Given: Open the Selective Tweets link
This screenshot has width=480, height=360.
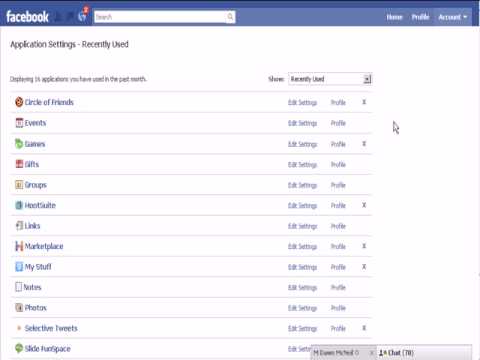Looking at the screenshot, I should pyautogui.click(x=51, y=328).
